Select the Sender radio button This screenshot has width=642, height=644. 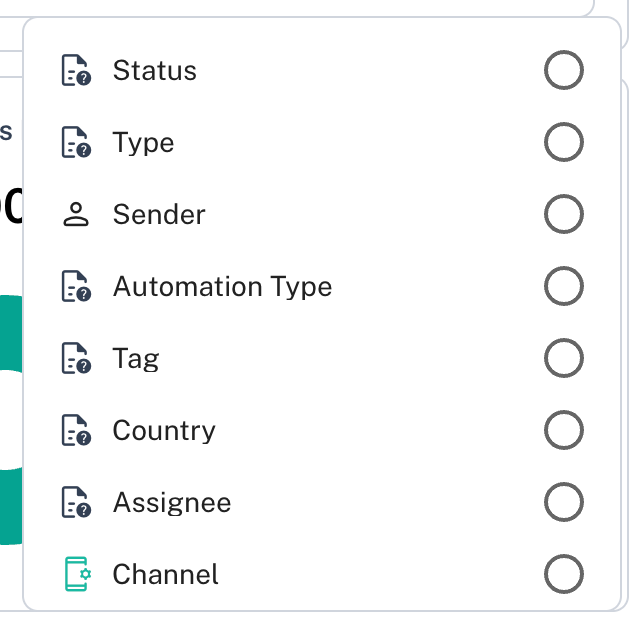point(564,215)
